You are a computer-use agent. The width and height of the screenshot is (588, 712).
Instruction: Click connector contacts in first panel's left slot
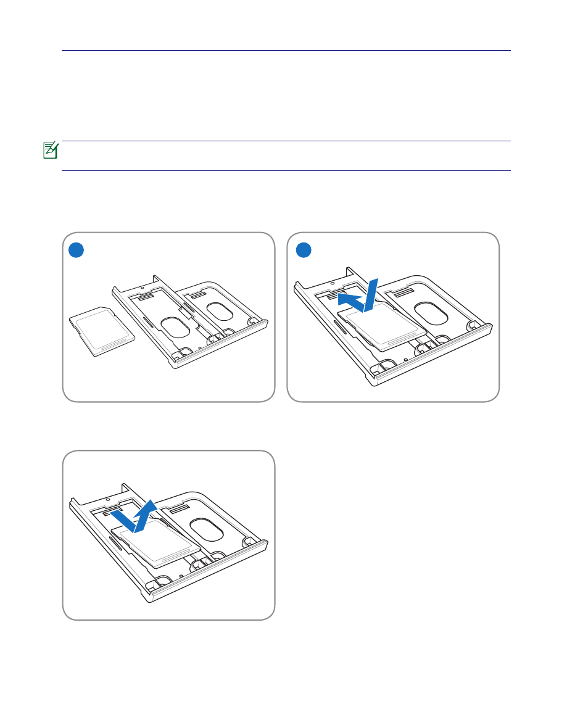click(x=145, y=297)
